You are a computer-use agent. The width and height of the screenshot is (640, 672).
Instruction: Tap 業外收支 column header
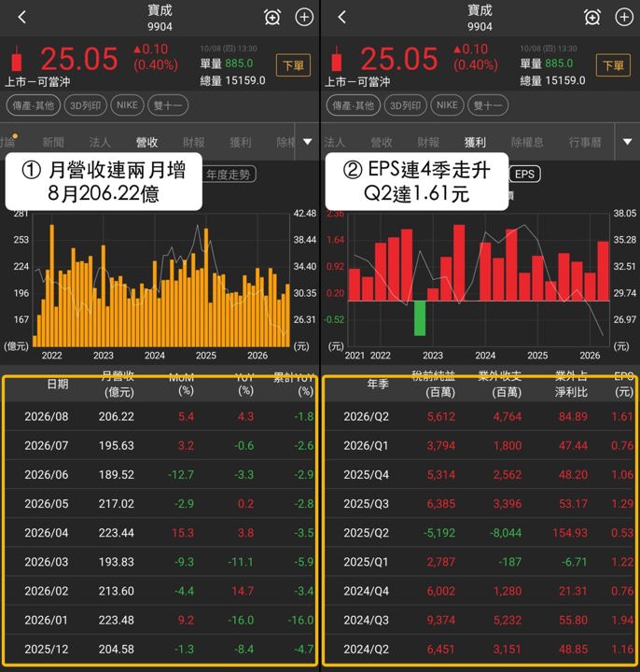[x=500, y=384]
